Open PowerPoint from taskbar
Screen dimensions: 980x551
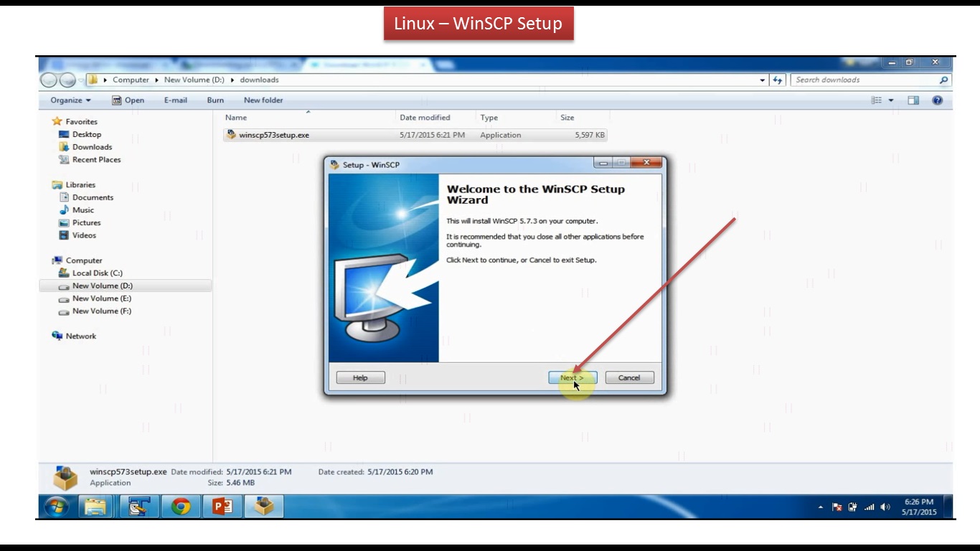[222, 507]
